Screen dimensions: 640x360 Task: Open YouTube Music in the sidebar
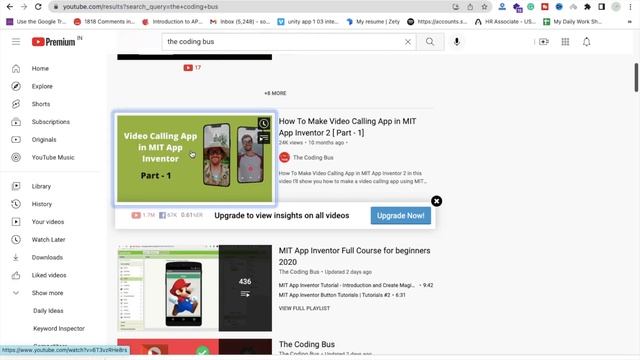point(52,157)
